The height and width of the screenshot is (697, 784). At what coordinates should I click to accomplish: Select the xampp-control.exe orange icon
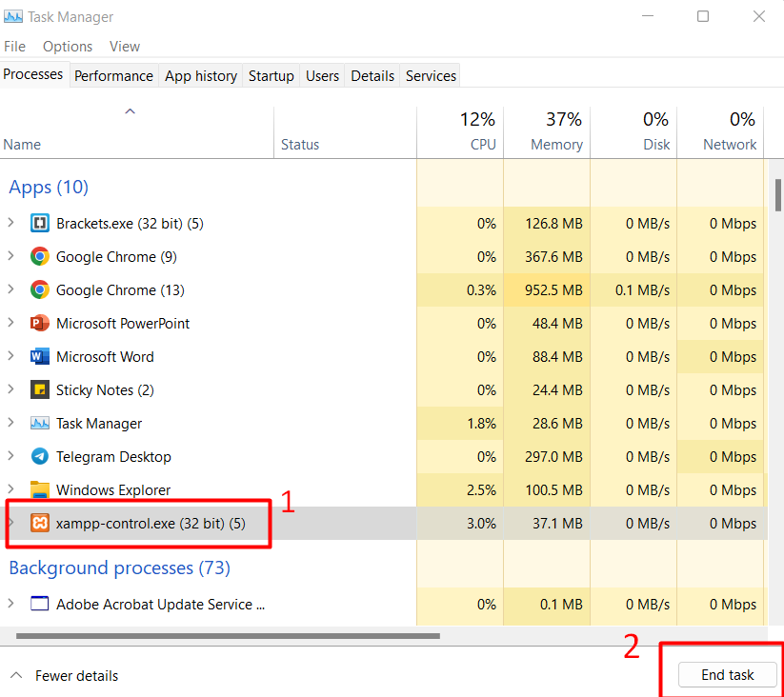40,523
